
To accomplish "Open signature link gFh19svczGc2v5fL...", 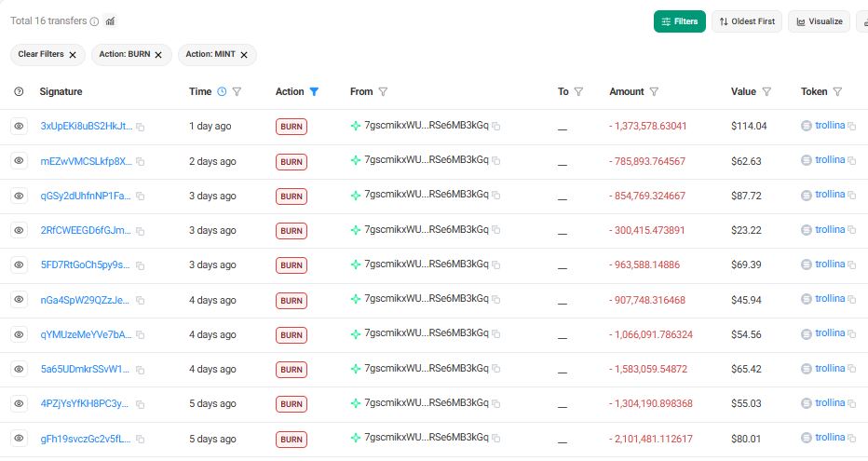I will pyautogui.click(x=86, y=439).
